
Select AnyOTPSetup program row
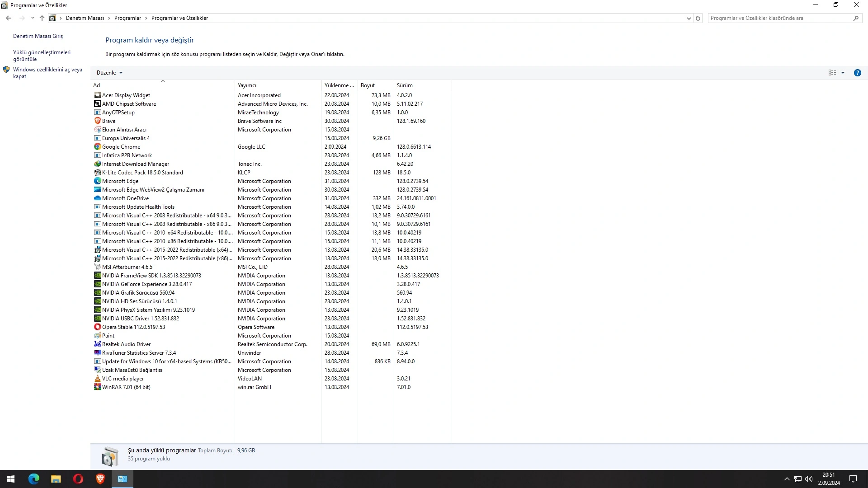pyautogui.click(x=271, y=113)
